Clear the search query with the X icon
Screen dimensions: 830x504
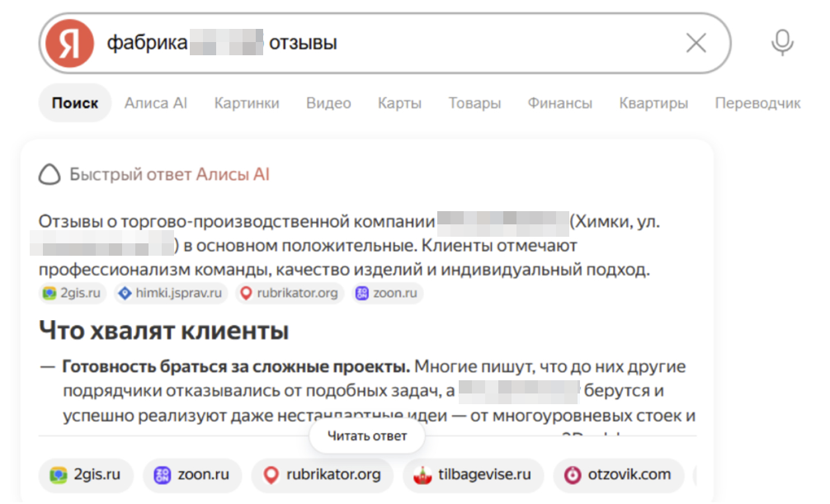coord(696,43)
